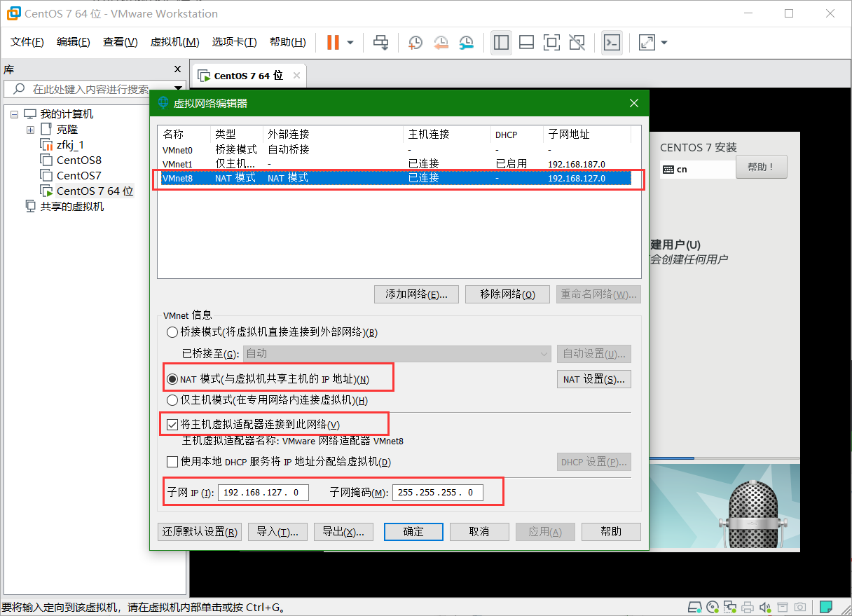Click the 添加网络(E)... button
852x616 pixels.
pos(417,294)
